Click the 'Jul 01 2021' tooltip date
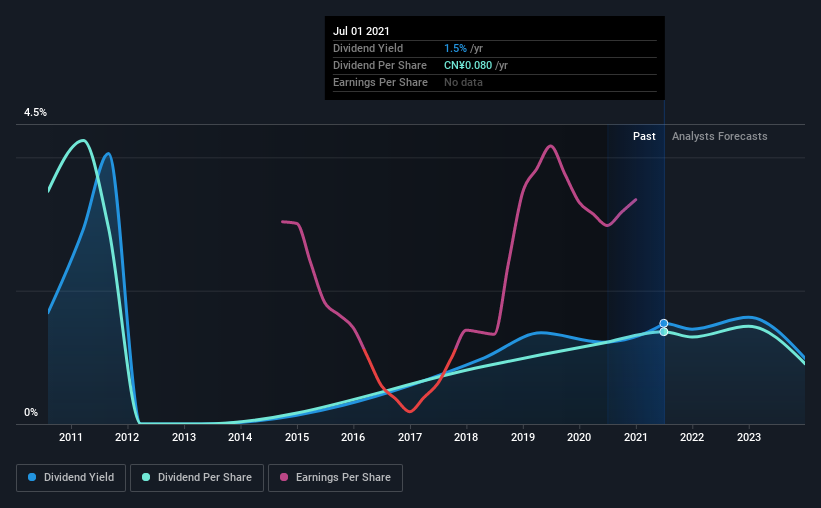This screenshot has width=821, height=508. [x=361, y=31]
